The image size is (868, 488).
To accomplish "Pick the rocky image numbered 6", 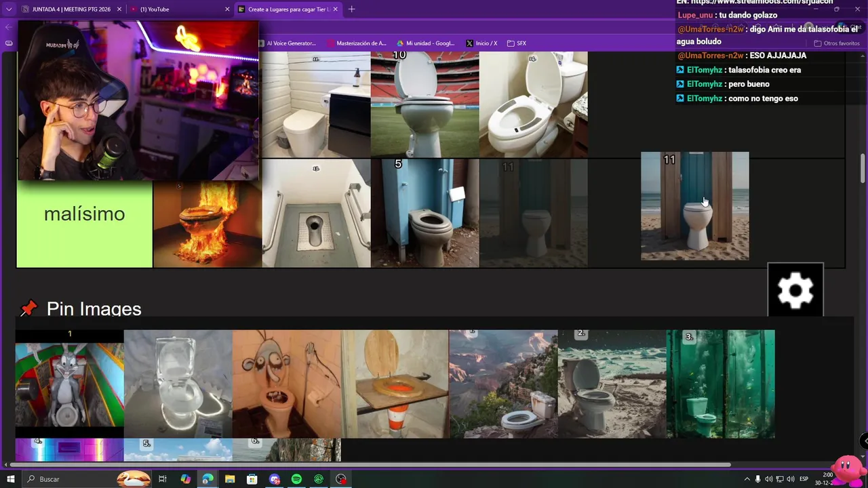I will (x=287, y=450).
